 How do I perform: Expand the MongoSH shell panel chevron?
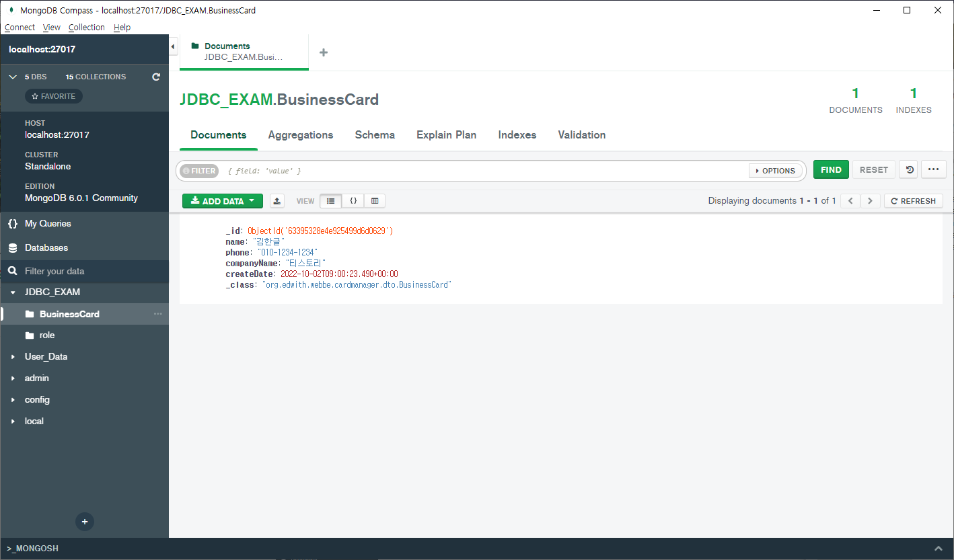tap(939, 549)
